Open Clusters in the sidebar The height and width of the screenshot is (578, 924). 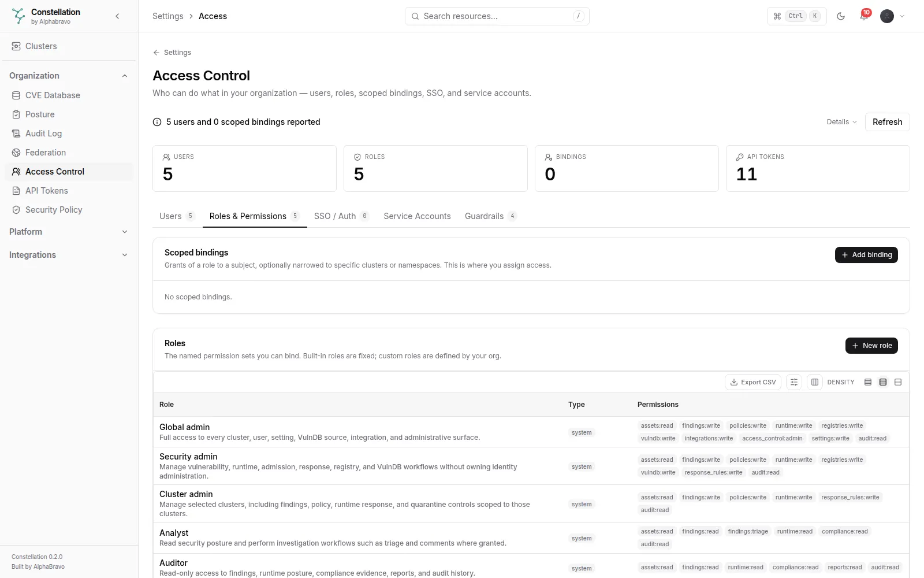tap(69, 46)
